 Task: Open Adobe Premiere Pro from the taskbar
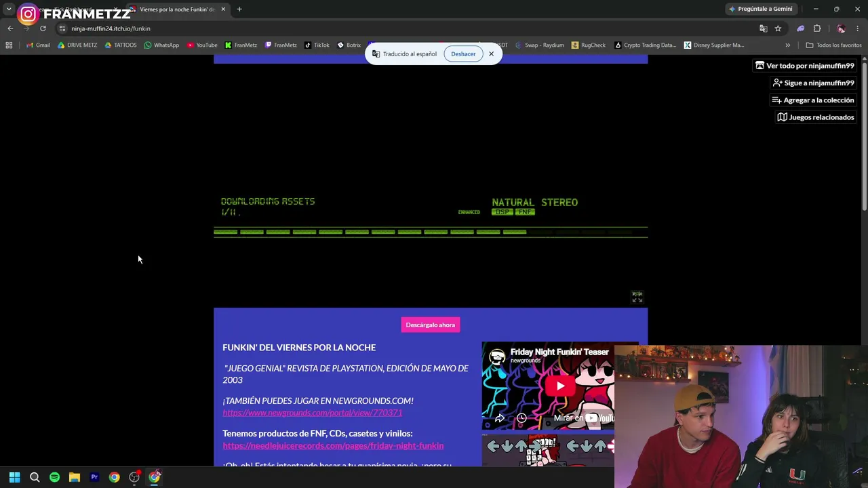(x=94, y=477)
